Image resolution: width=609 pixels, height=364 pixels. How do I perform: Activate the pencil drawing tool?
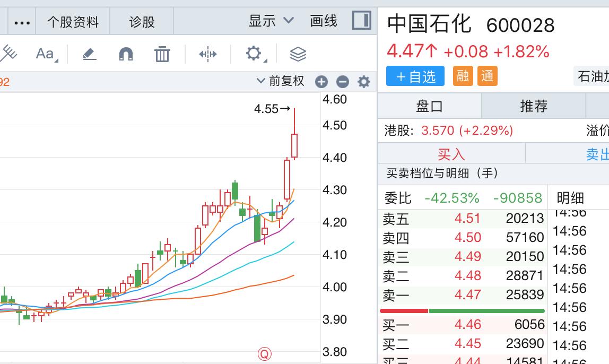(89, 54)
